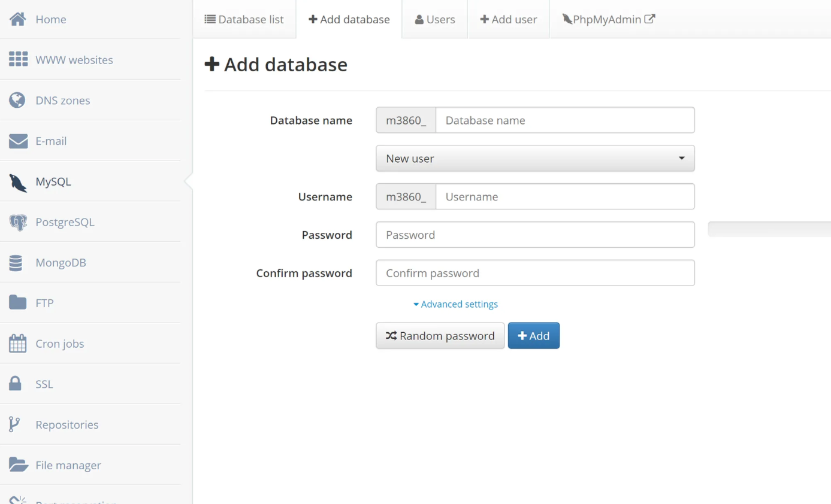Switch to the Add user tab
The image size is (831, 504).
pos(508,19)
